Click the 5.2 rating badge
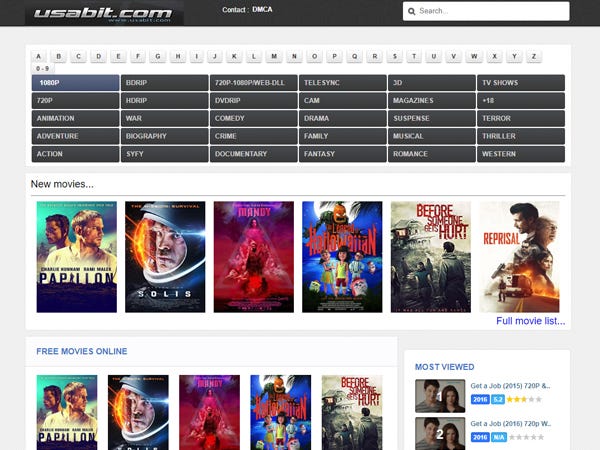The width and height of the screenshot is (600, 450). tap(498, 399)
